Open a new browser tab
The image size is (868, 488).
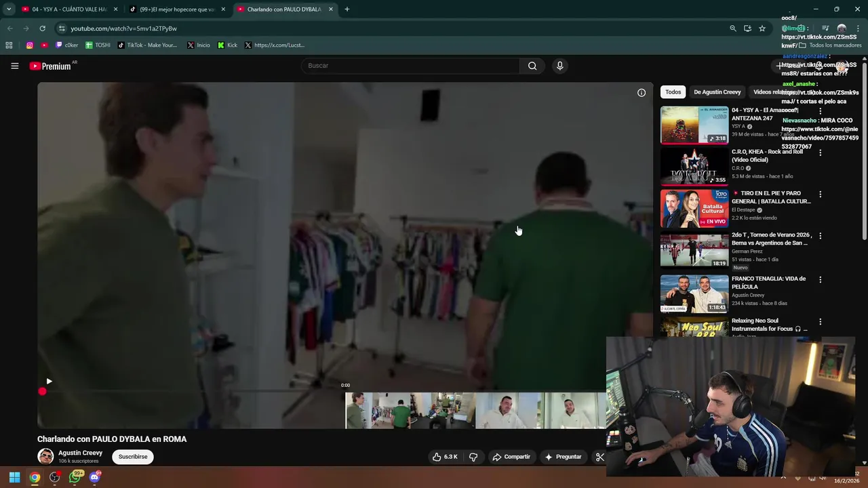pos(347,9)
